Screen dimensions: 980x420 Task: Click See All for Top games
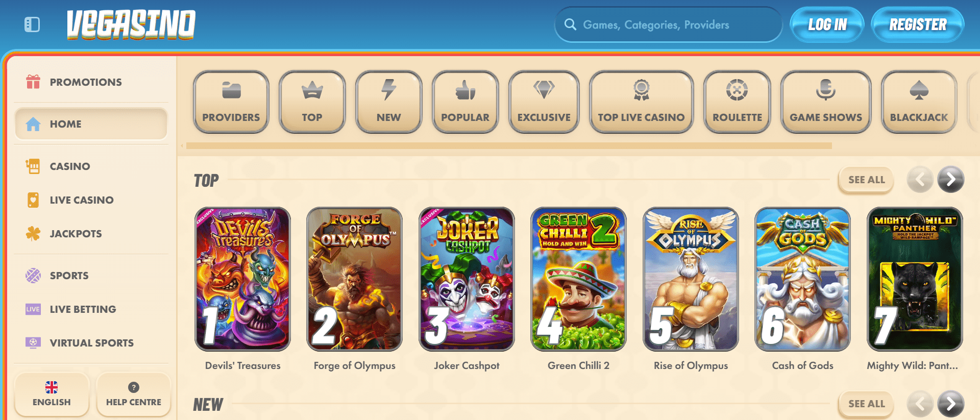tap(866, 180)
